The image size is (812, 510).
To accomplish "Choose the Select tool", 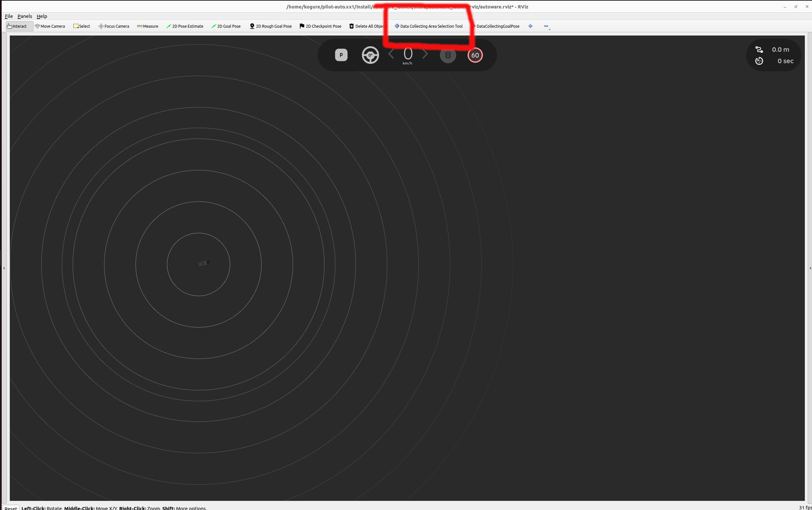I will coord(81,26).
